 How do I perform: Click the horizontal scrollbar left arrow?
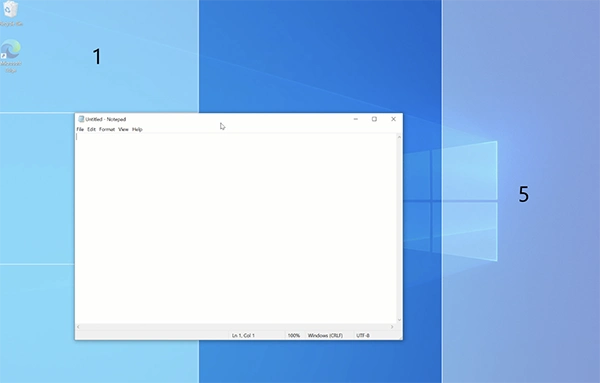click(x=78, y=327)
